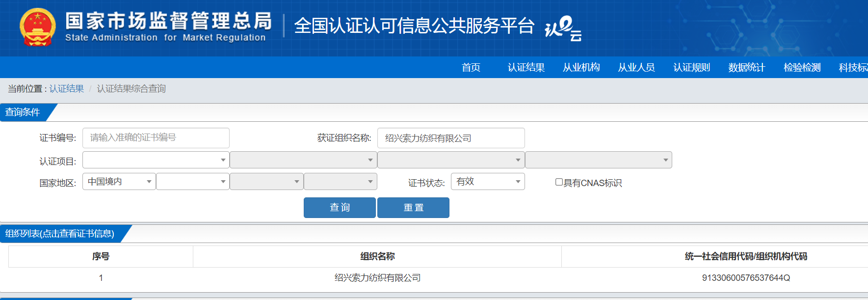Open the 从业机构 menu
868x300 pixels.
581,67
